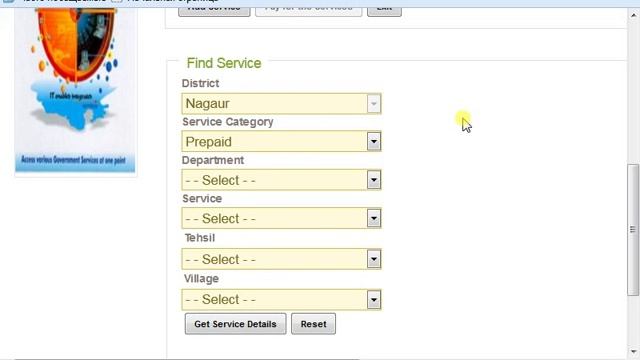The width and height of the screenshot is (640, 360).
Task: Open the Service Category dropdown showing Prepaid
Action: (x=281, y=142)
